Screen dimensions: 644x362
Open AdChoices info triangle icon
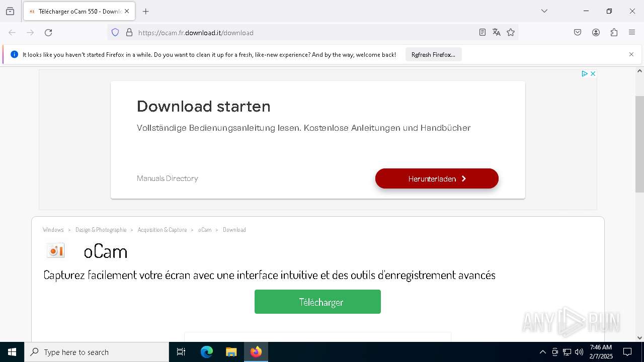585,73
